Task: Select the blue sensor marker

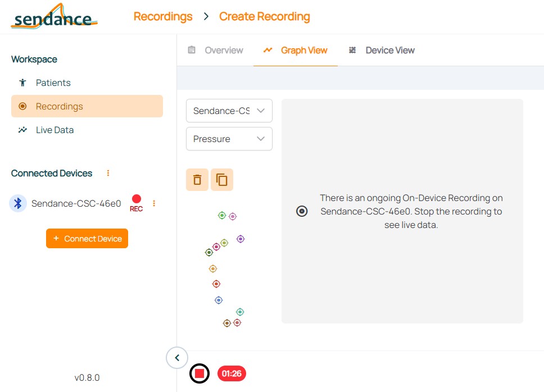Action: coord(219,300)
